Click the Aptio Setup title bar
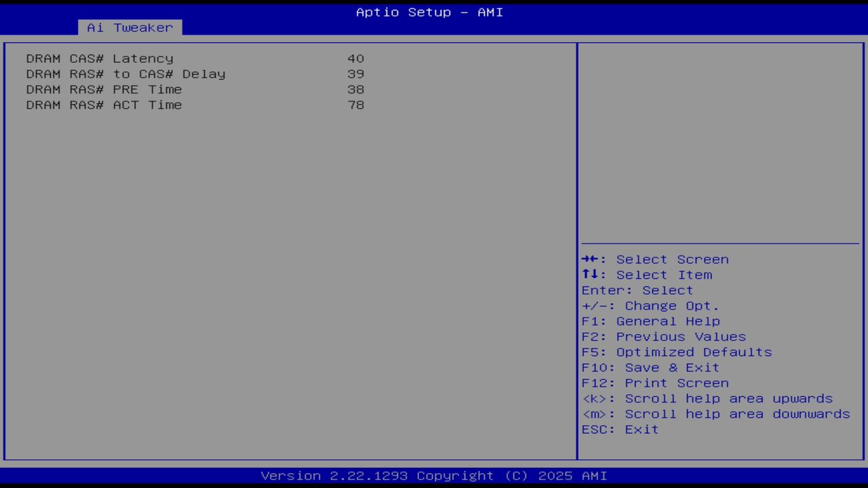The image size is (868, 488). click(429, 12)
